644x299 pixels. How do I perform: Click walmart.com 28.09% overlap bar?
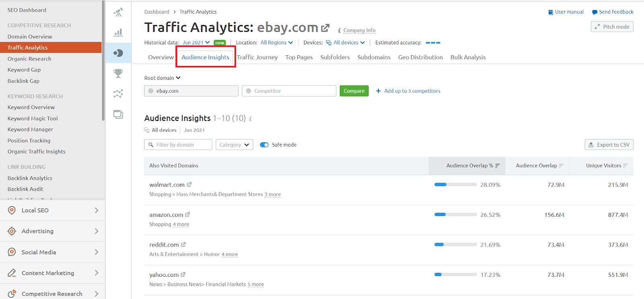(x=456, y=185)
